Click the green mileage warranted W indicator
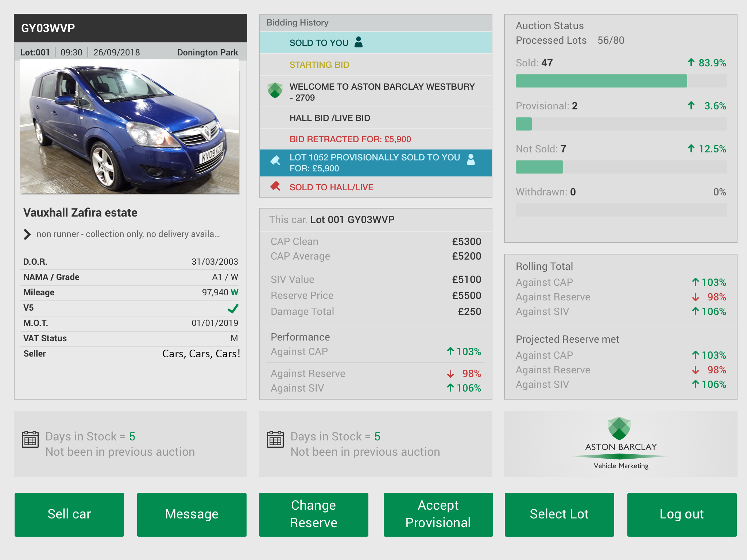Viewport: 747px width, 560px height. pos(235,292)
